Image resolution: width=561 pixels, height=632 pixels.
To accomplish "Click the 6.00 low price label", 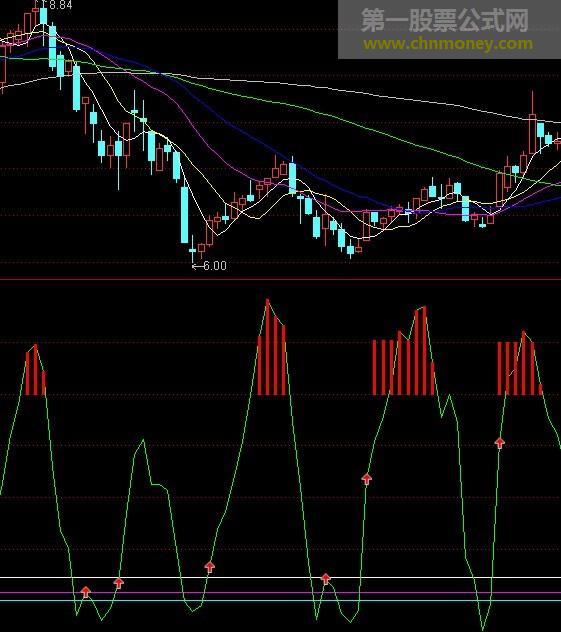I will (215, 266).
